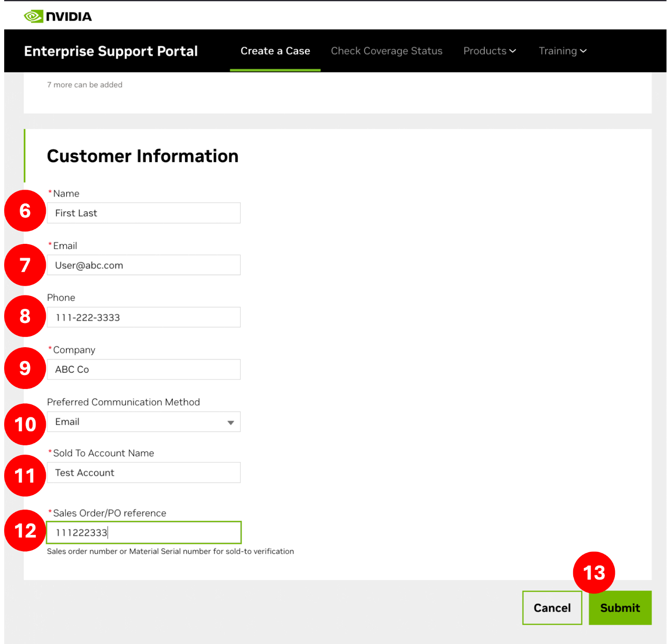The width and height of the screenshot is (667, 644).
Task: Open the Create a Case tab
Action: tap(275, 51)
